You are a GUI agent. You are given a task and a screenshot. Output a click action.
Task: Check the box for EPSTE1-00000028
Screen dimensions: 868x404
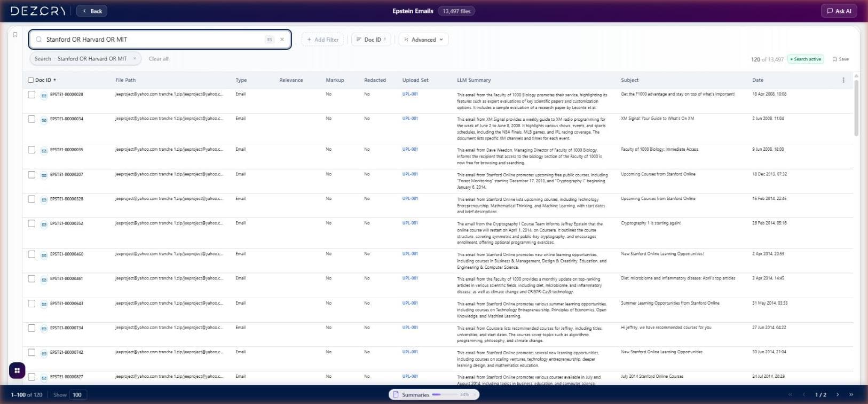31,95
